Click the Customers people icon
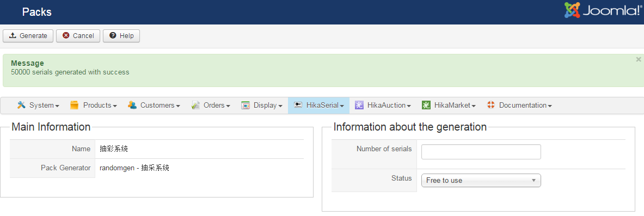The image size is (644, 216). [132, 105]
